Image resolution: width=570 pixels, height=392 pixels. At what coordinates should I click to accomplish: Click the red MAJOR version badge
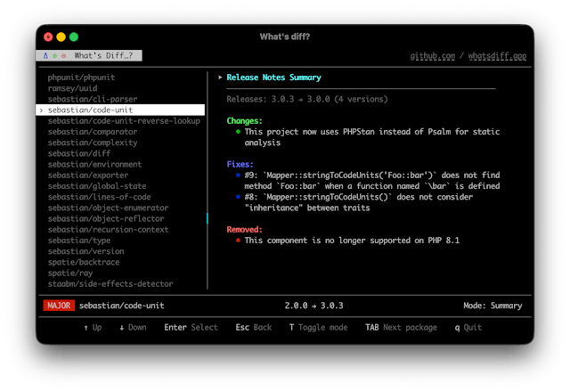(x=58, y=306)
